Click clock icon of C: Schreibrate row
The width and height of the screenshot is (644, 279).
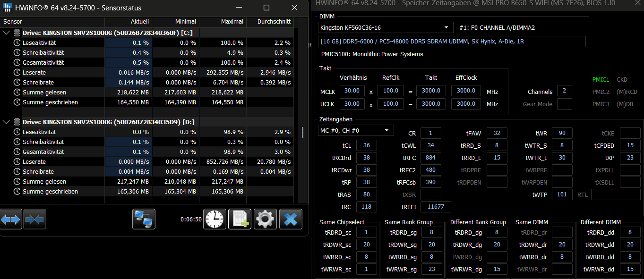point(17,82)
